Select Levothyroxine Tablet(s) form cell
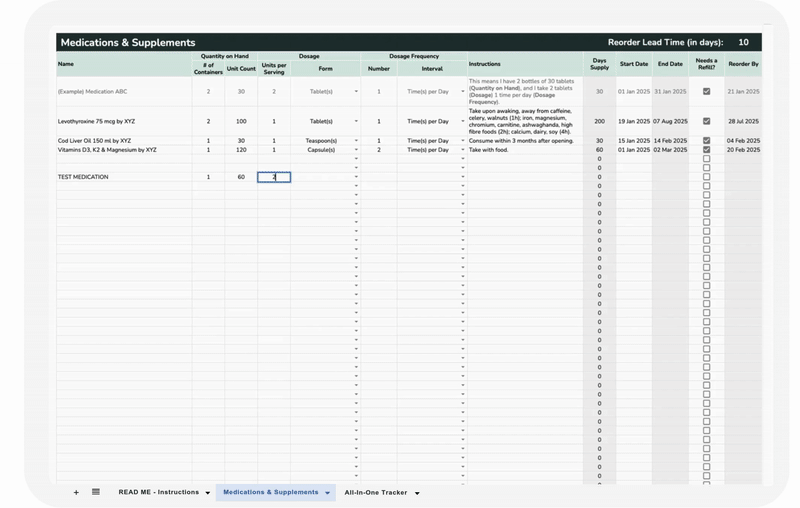The width and height of the screenshot is (800, 508). pyautogui.click(x=326, y=121)
